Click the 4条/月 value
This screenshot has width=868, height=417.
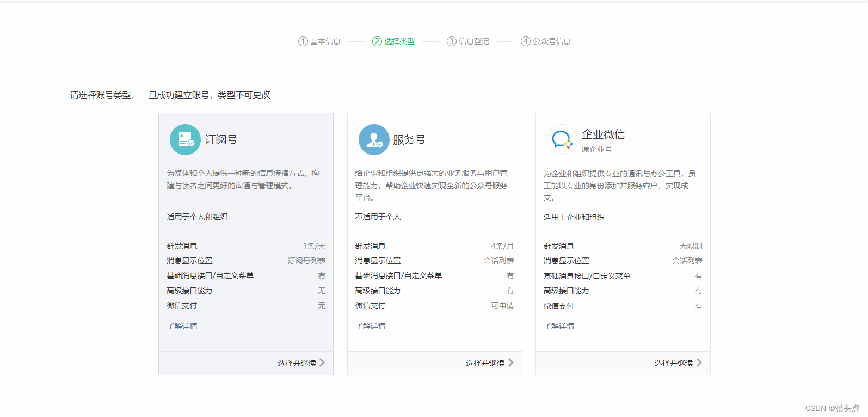point(502,246)
